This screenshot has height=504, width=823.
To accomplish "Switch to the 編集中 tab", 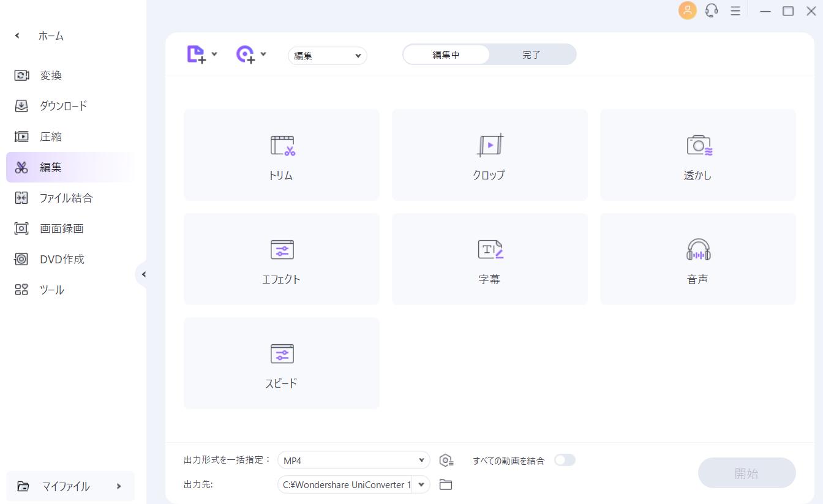I will (x=446, y=55).
